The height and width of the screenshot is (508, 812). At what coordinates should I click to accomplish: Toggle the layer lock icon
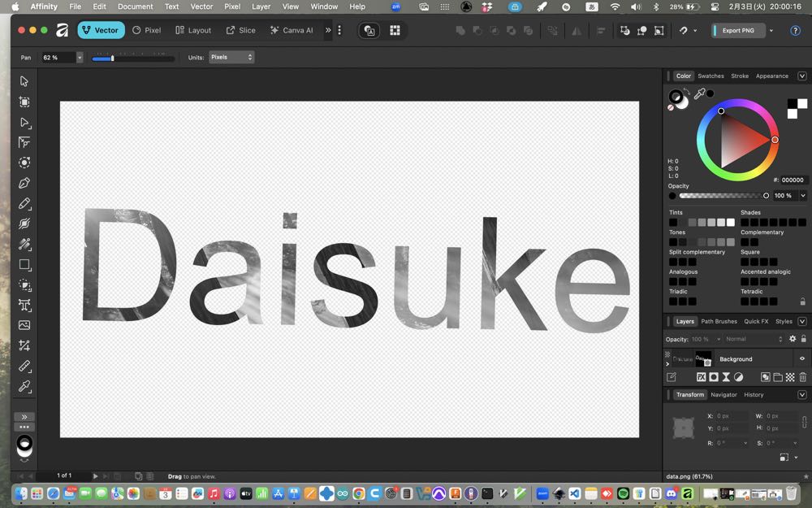[804, 338]
